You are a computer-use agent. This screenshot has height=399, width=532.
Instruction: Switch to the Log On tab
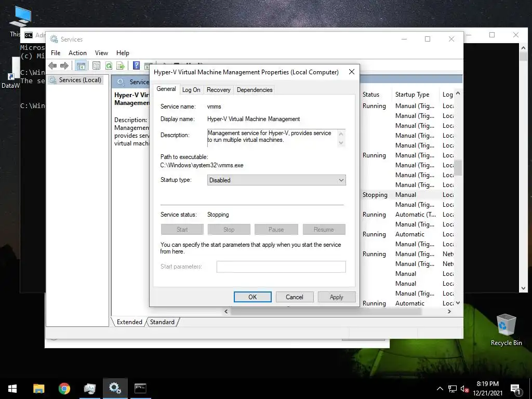191,90
